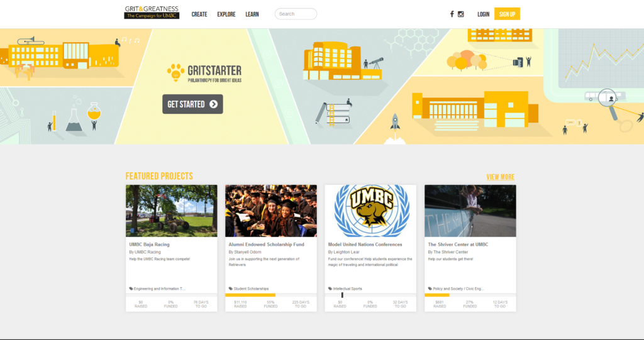Image resolution: width=644 pixels, height=340 pixels.
Task: Click the Grit & Greatness campaign logo
Action: point(152,13)
